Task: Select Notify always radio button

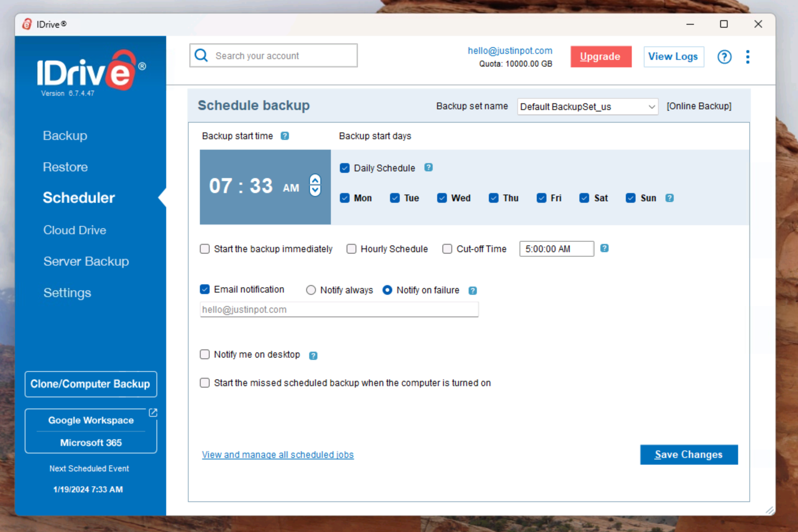Action: 311,290
